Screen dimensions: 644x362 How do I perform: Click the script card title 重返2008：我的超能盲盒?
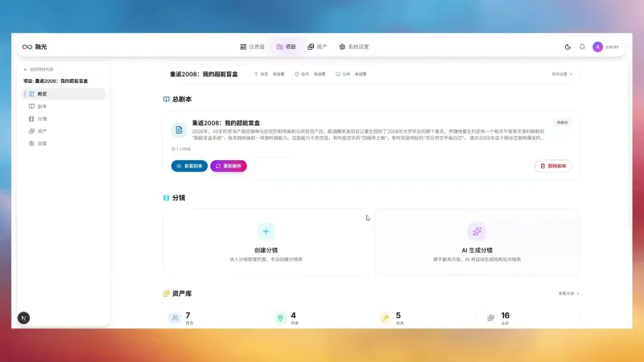[x=226, y=123]
